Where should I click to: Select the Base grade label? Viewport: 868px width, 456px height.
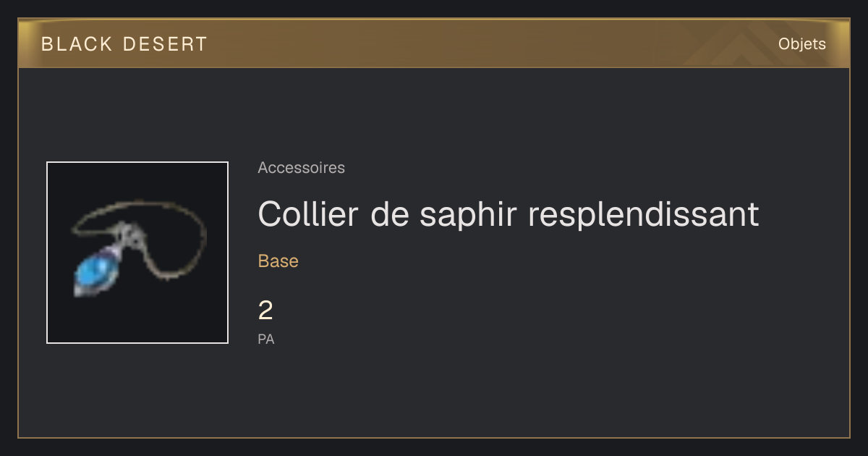[278, 261]
